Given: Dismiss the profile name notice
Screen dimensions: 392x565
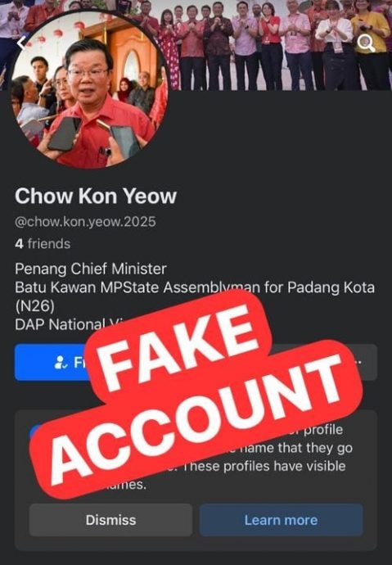Looking at the screenshot, I should (110, 520).
